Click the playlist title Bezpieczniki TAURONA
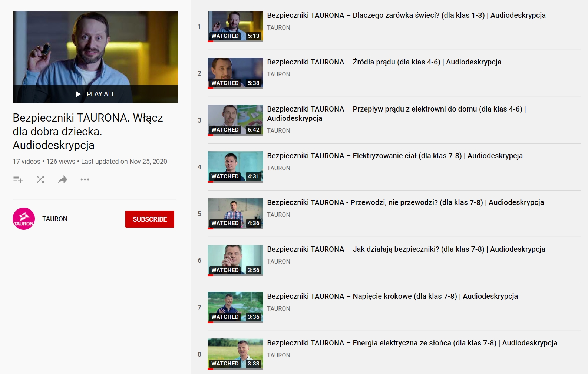This screenshot has width=588, height=374. point(87,132)
